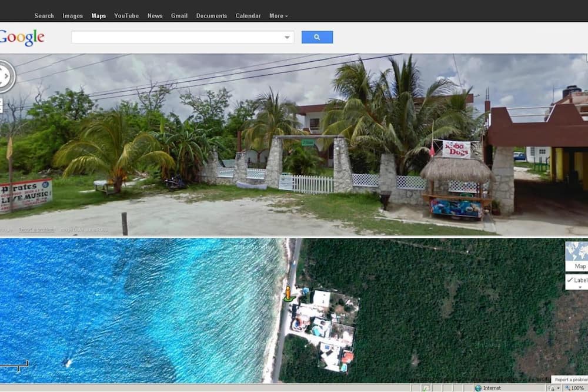The width and height of the screenshot is (588, 392).
Task: Open the News link
Action: coord(155,16)
